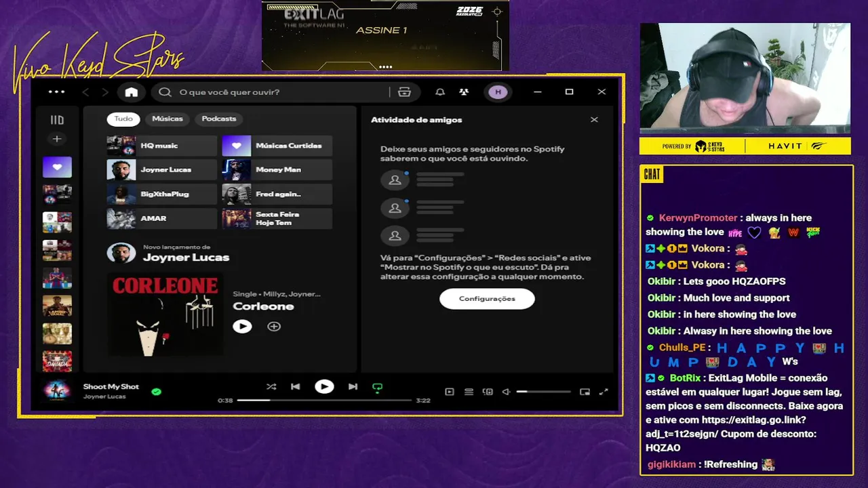Select 'Músicas' filter chip
The width and height of the screenshot is (868, 488).
pos(167,119)
